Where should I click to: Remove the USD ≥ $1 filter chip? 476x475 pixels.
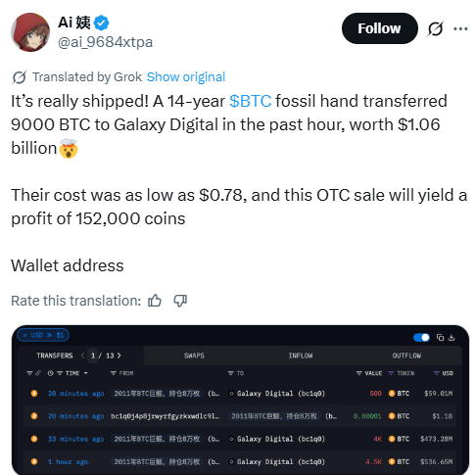(x=25, y=335)
